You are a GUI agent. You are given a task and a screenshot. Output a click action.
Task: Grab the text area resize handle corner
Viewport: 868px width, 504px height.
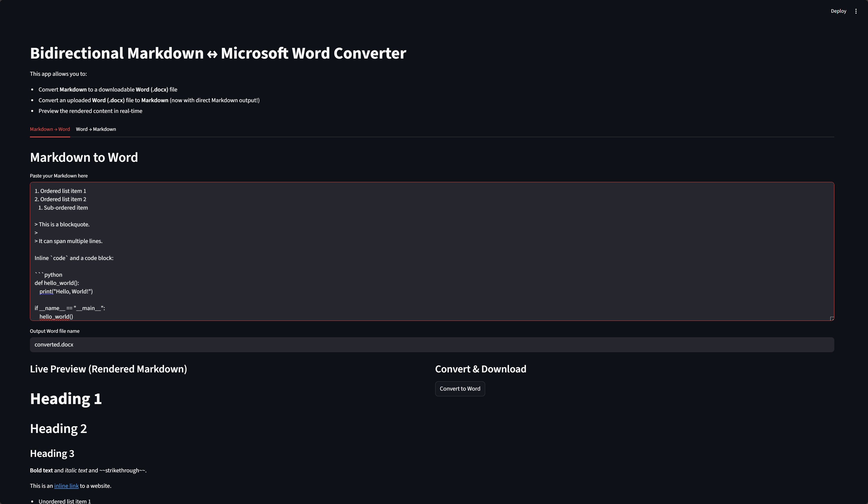point(832,319)
